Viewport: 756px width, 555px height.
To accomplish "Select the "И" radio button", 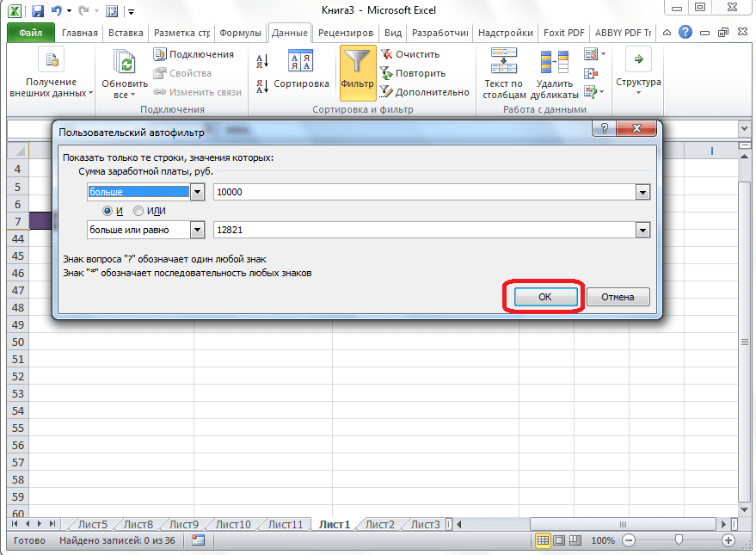I will click(x=108, y=211).
